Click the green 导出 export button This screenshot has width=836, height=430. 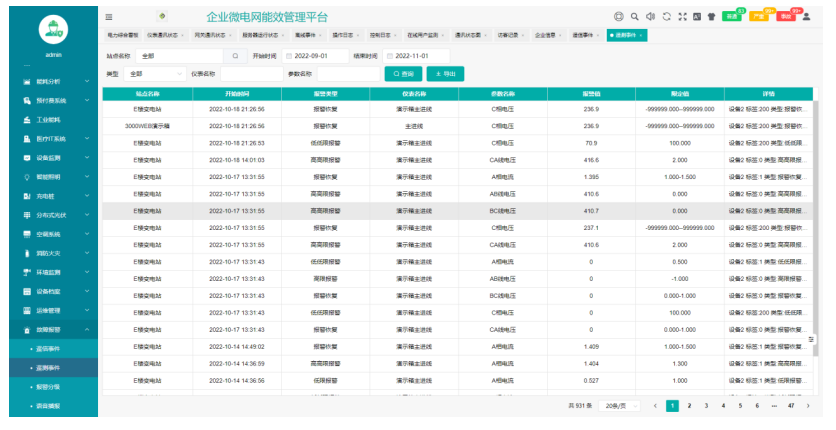click(x=445, y=74)
